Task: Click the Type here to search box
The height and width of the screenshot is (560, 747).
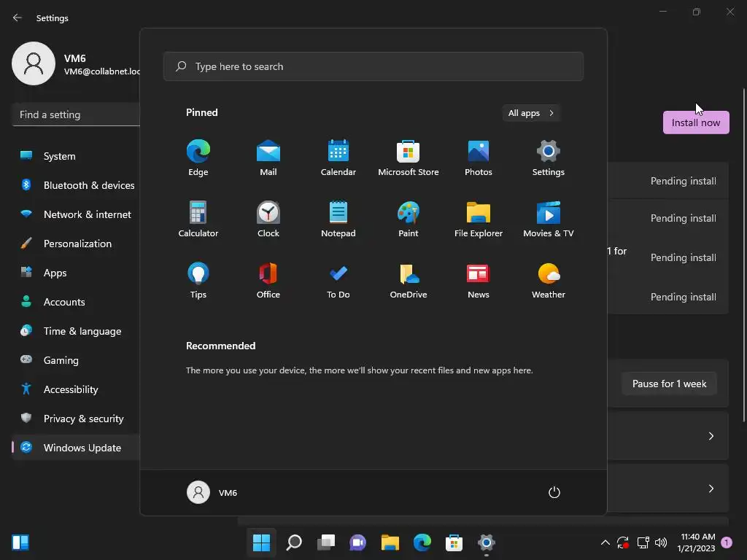Action: tap(373, 66)
